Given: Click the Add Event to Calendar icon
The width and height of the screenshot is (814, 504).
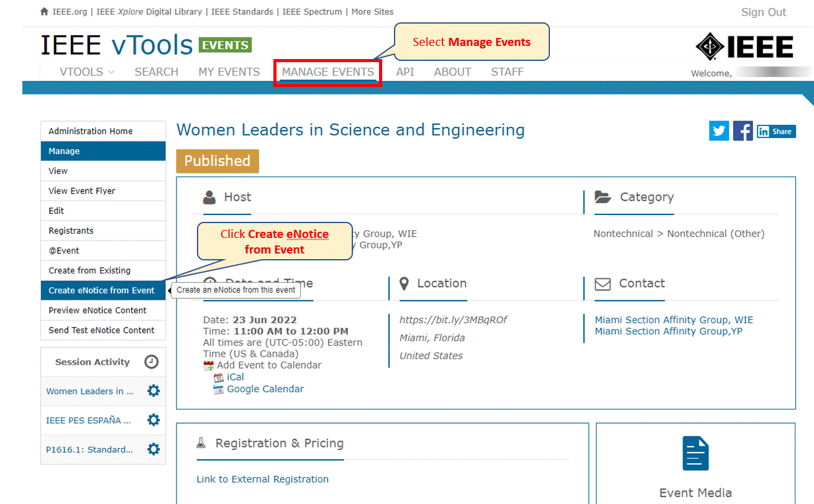Looking at the screenshot, I should (x=209, y=365).
